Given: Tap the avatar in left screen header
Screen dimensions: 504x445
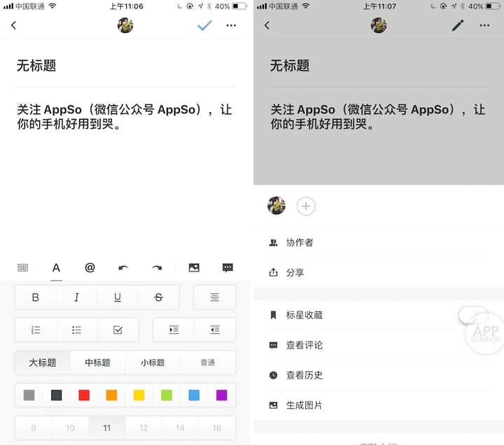Looking at the screenshot, I should click(125, 25).
